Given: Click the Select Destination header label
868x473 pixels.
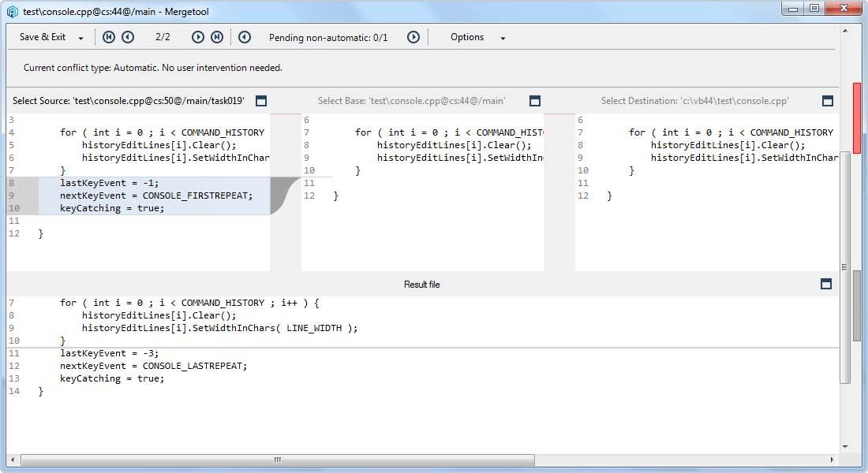Looking at the screenshot, I should (x=694, y=101).
